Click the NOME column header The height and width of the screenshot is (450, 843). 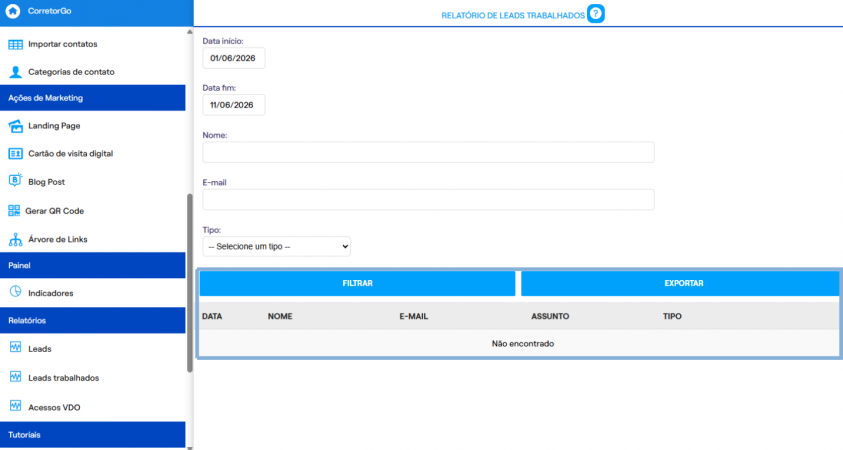click(280, 316)
